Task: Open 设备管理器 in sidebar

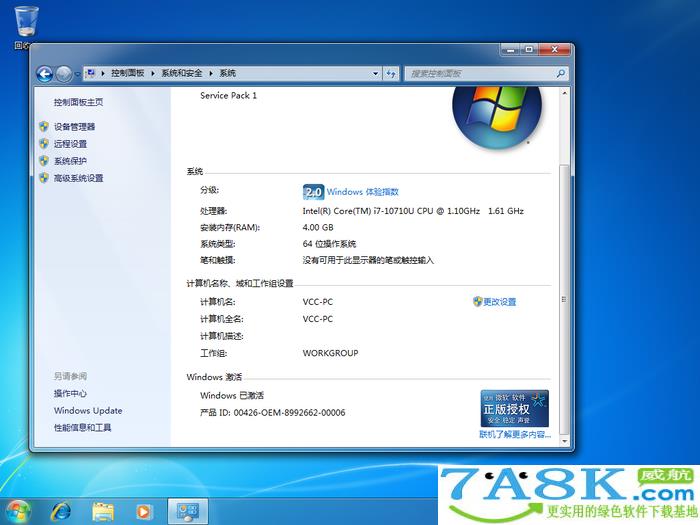Action: pyautogui.click(x=75, y=127)
